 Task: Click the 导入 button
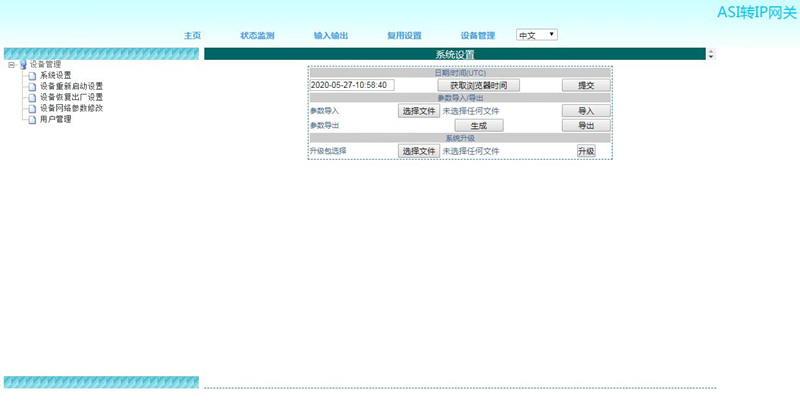(586, 111)
